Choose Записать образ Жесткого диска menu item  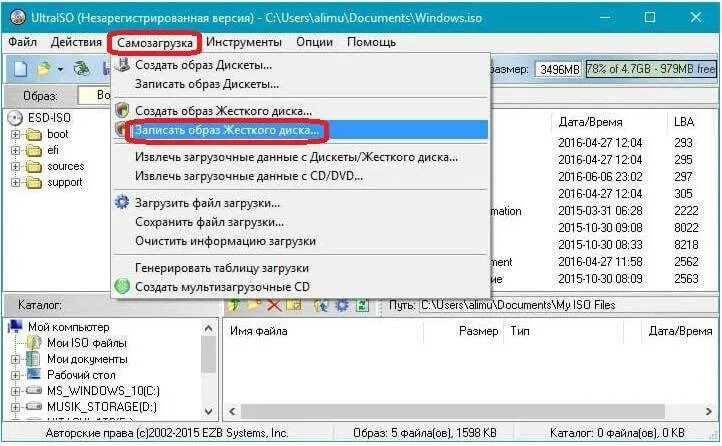point(301,130)
